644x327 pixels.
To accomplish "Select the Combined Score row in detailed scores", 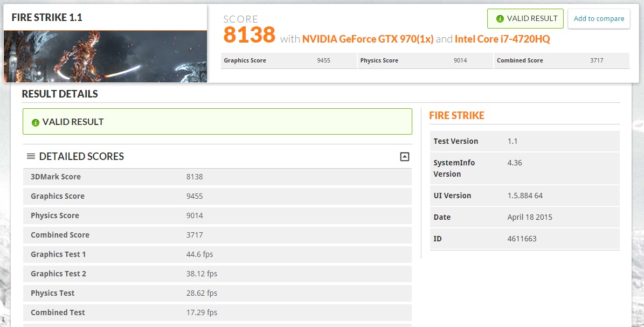I will (217, 234).
